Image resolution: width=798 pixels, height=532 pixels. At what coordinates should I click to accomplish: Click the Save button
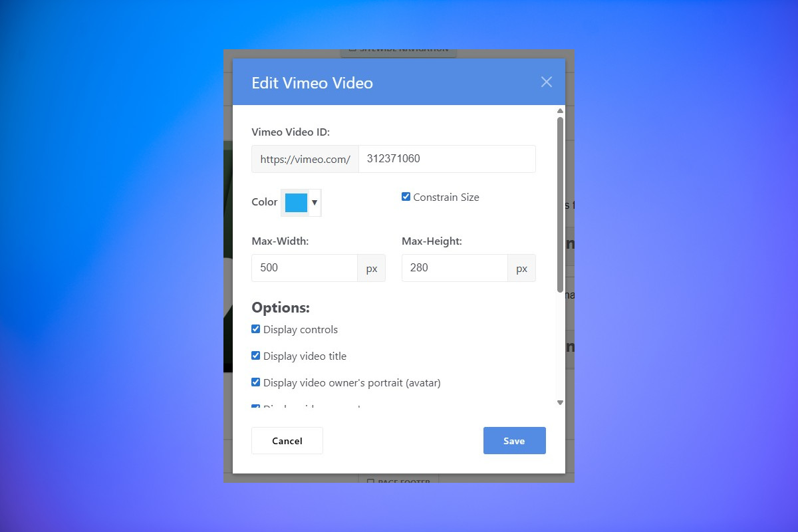[515, 441]
